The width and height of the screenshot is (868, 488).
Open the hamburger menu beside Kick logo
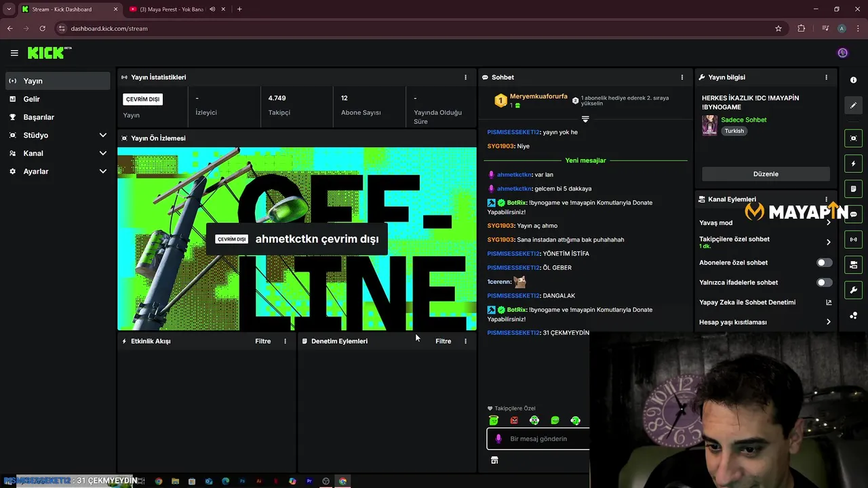point(14,53)
